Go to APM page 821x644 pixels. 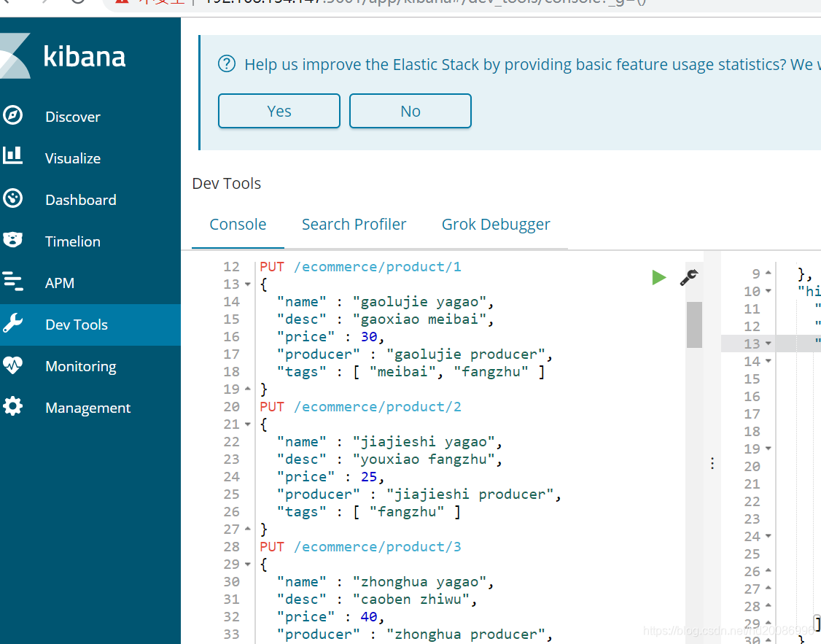pyautogui.click(x=60, y=283)
